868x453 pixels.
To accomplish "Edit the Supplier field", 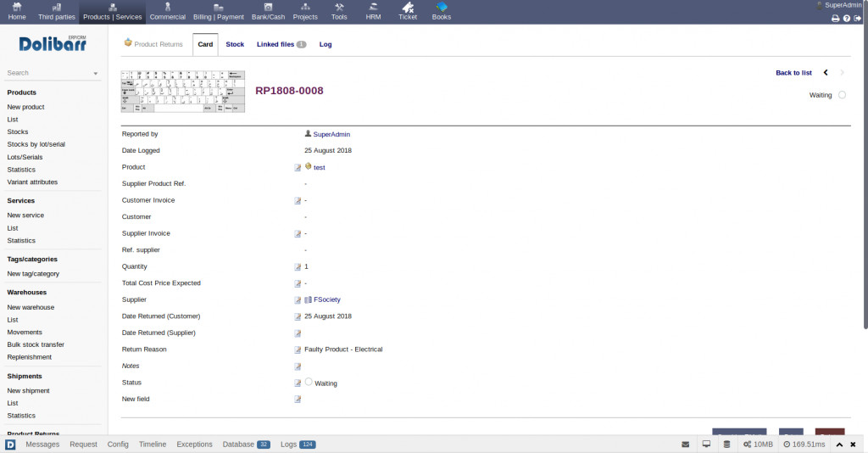I will (x=298, y=300).
